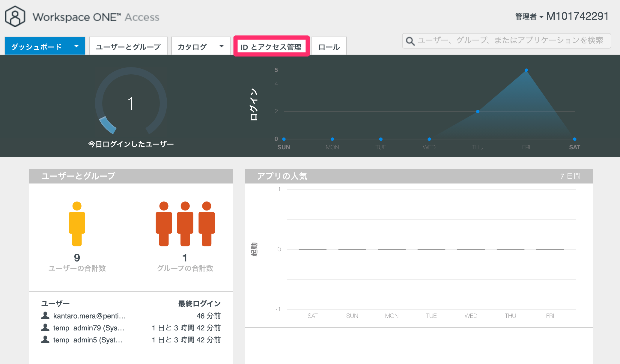
Task: Click the ログイン chart axis label
Action: [254, 104]
